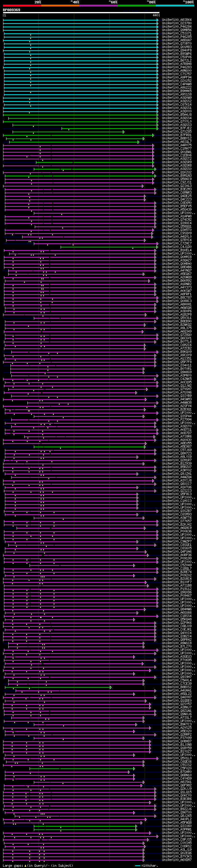Open hit UniRef100_A9U222
This screenshot has height=868, width=197.
pyautogui.click(x=176, y=88)
